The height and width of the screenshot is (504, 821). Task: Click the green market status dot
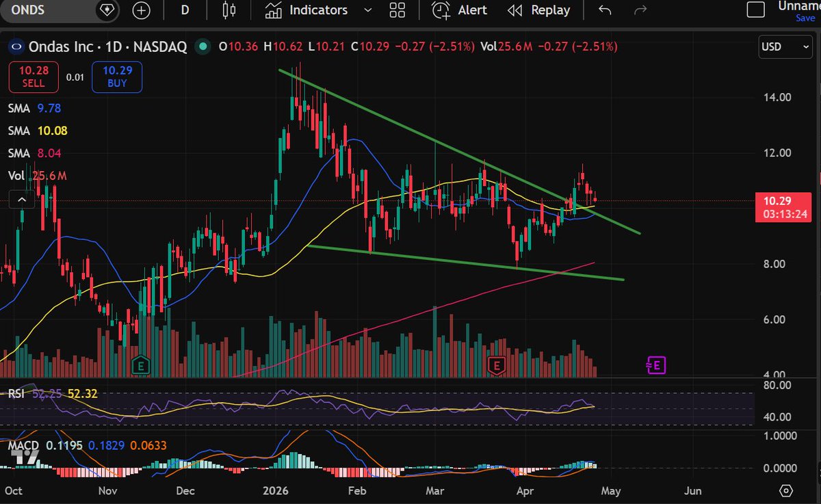click(x=201, y=47)
